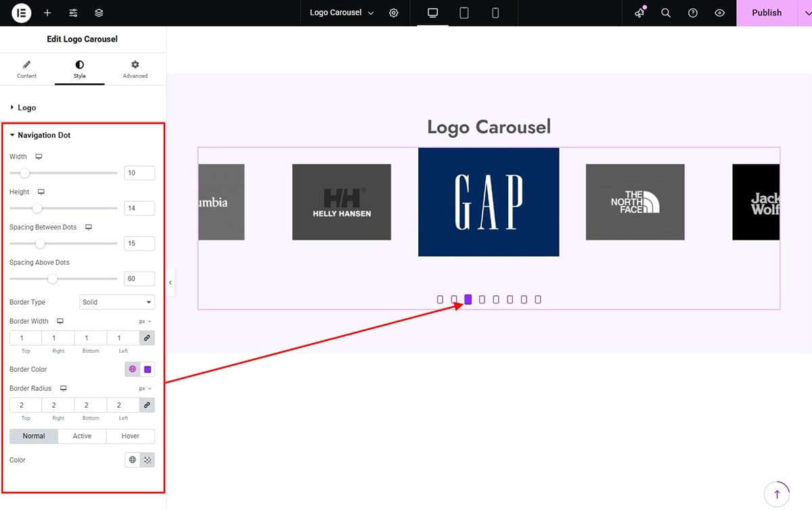
Task: Click the Width value field
Action: tap(139, 173)
